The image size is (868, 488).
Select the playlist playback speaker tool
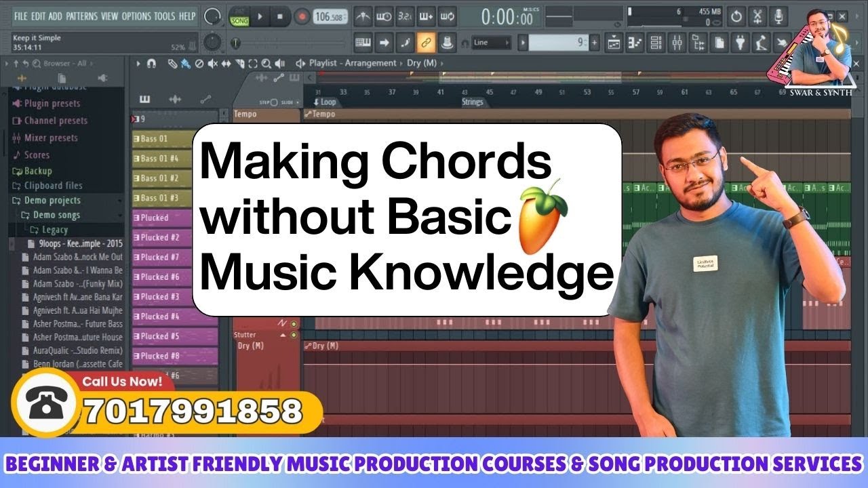pyautogui.click(x=279, y=63)
